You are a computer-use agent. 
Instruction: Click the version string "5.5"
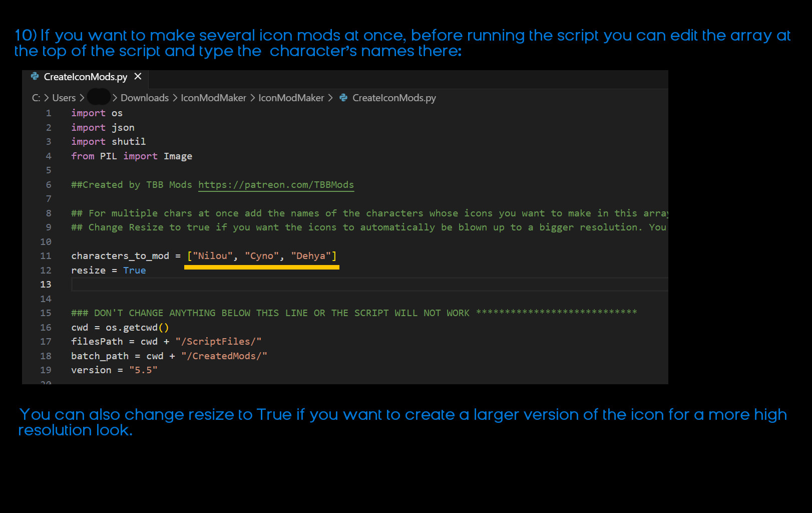[x=143, y=370]
